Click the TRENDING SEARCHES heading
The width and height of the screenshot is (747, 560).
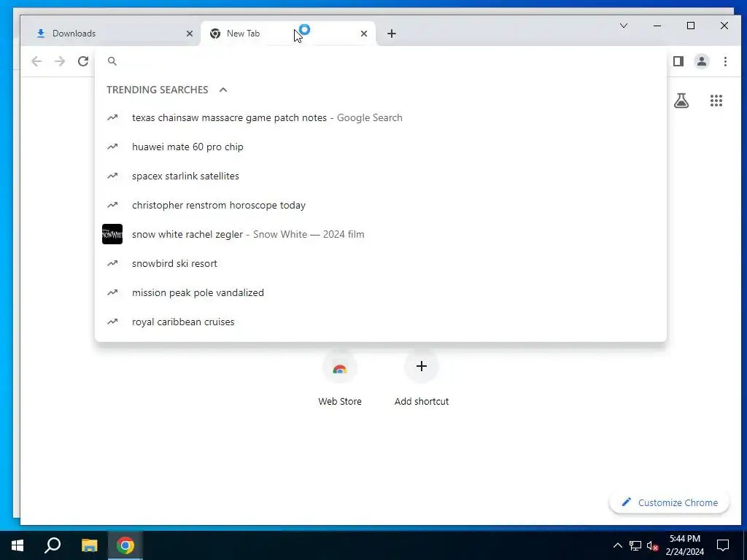point(158,90)
